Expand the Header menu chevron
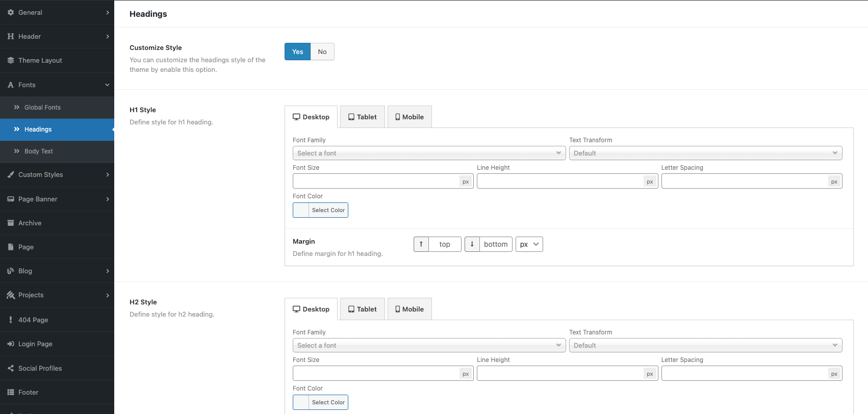This screenshot has width=868, height=414. (x=108, y=36)
